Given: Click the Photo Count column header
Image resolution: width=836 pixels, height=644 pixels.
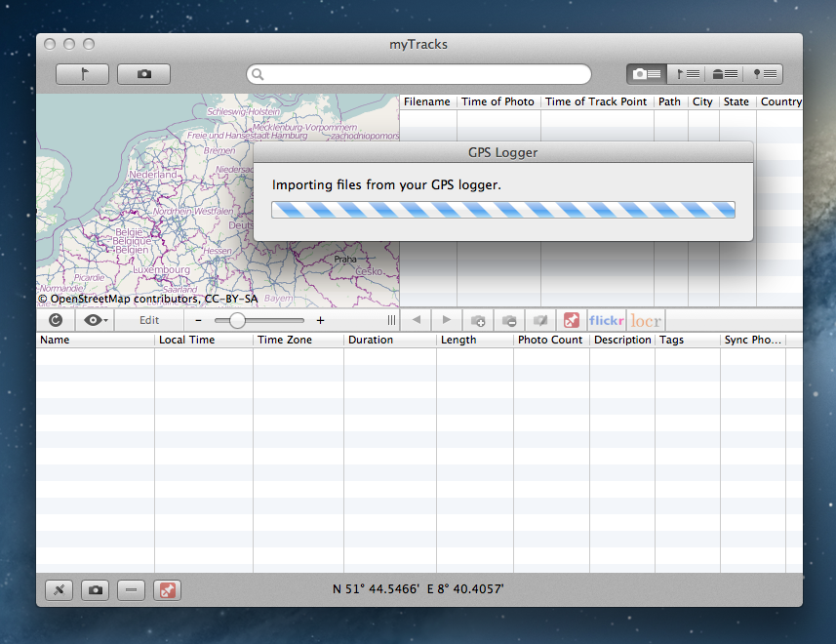Looking at the screenshot, I should 552,340.
